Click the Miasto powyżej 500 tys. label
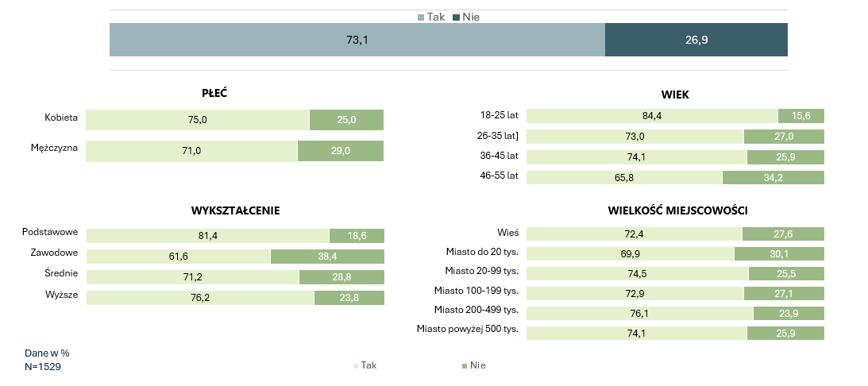 pos(468,329)
